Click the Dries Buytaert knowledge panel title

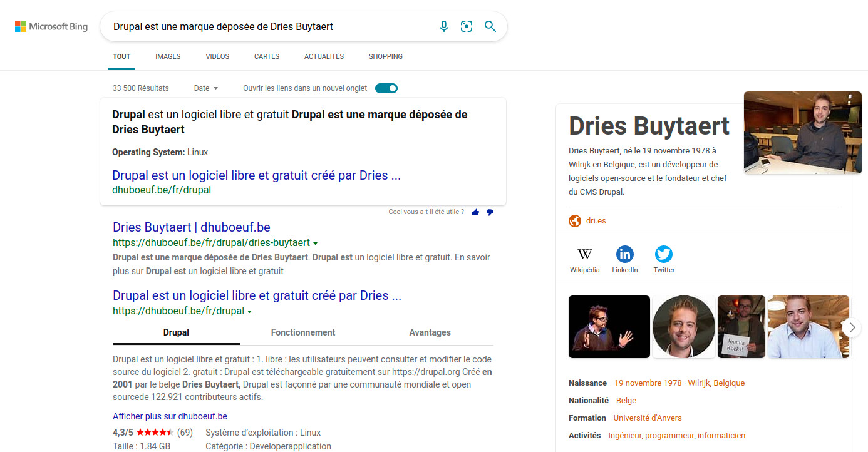[649, 126]
